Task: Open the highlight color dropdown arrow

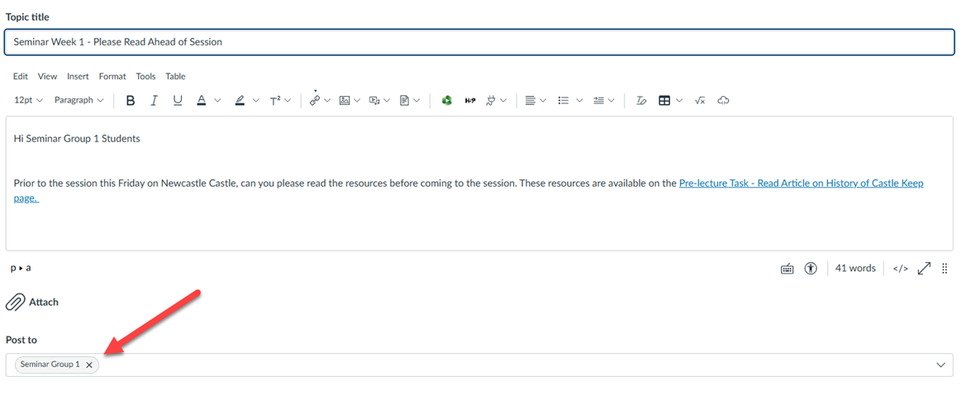Action: tap(255, 100)
